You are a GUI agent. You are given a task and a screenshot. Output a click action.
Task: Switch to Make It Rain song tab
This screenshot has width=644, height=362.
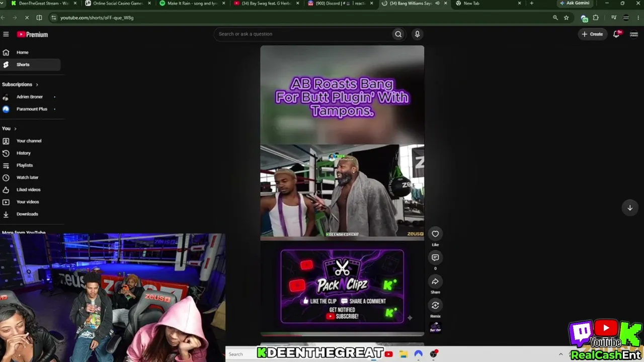coord(192,3)
